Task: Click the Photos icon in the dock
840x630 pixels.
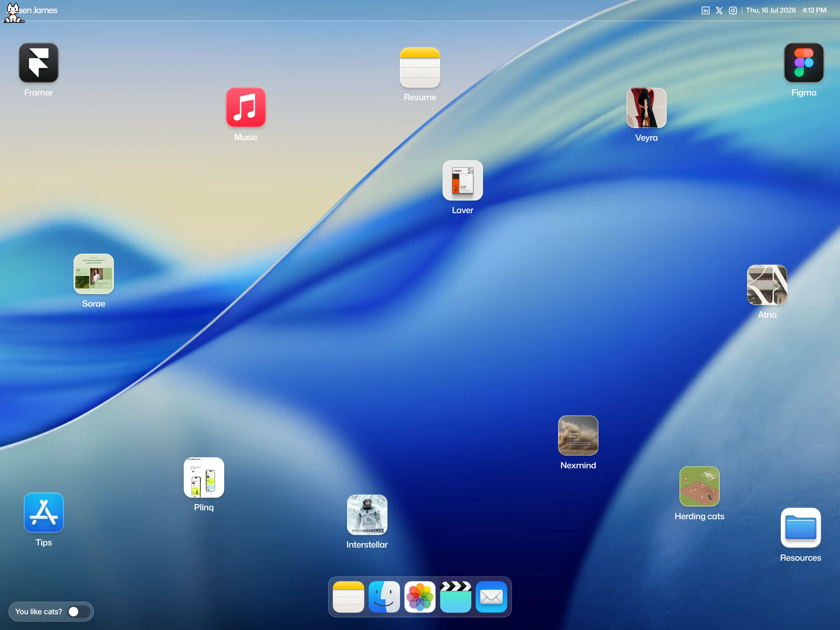Action: pyautogui.click(x=420, y=597)
